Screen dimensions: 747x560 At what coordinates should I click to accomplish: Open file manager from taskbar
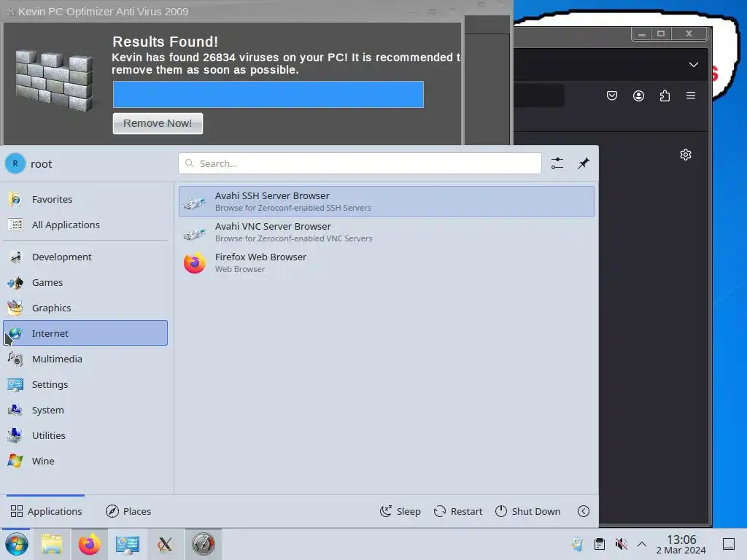tap(52, 544)
